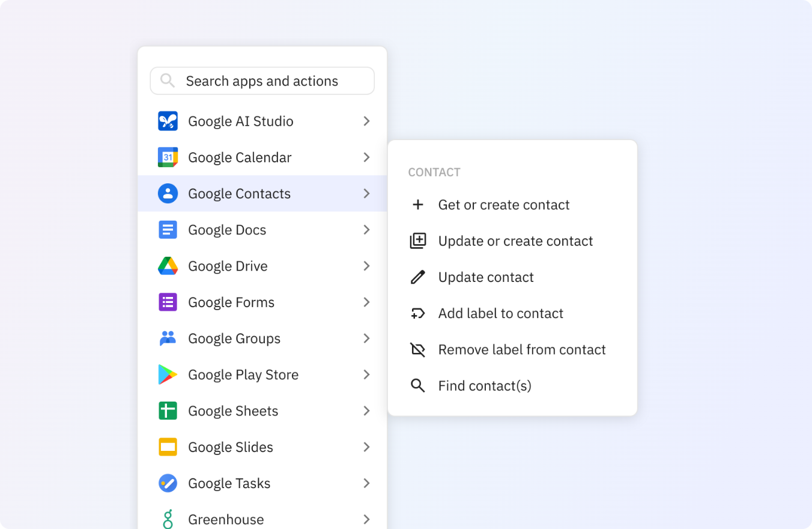
Task: Click the Google AI Studio app icon
Action: tap(168, 121)
